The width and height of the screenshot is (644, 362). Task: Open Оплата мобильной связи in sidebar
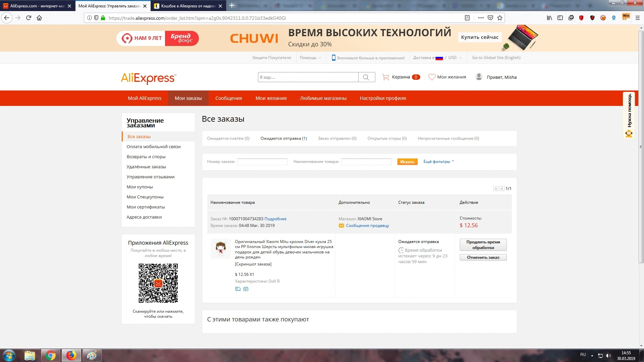coord(154,147)
